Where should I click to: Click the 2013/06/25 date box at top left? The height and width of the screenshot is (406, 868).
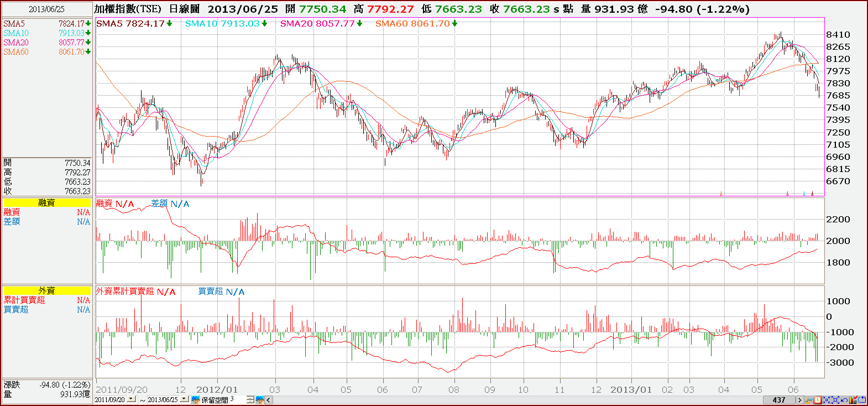(47, 9)
